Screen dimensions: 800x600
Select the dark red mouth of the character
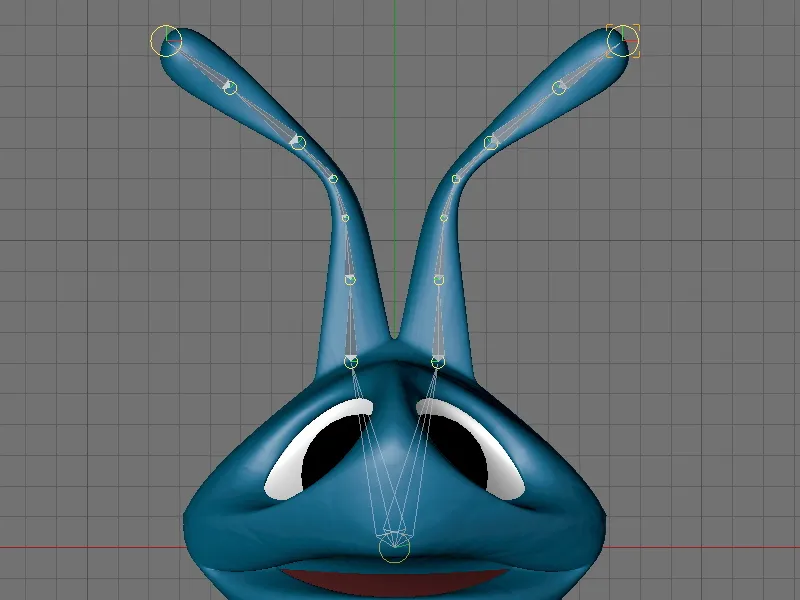point(394,582)
